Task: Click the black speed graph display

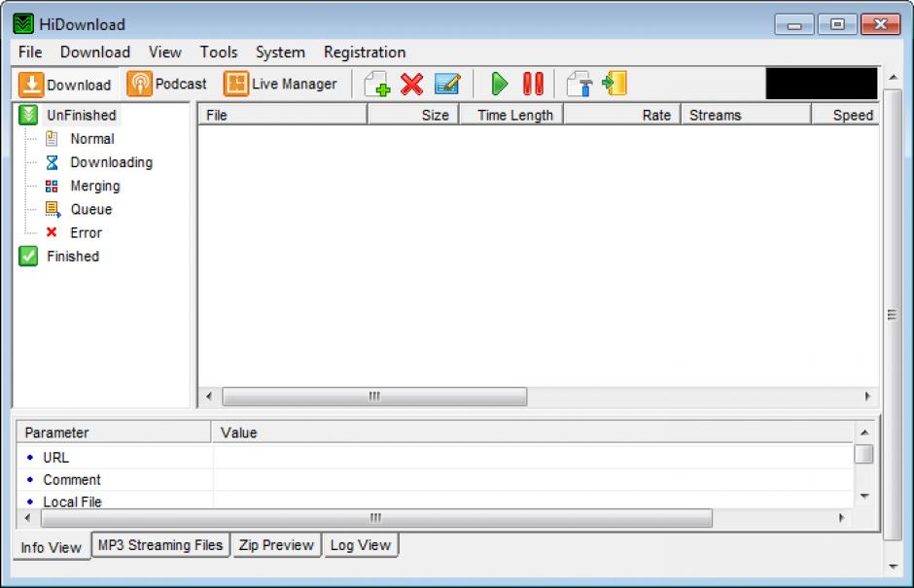Action: pyautogui.click(x=822, y=84)
